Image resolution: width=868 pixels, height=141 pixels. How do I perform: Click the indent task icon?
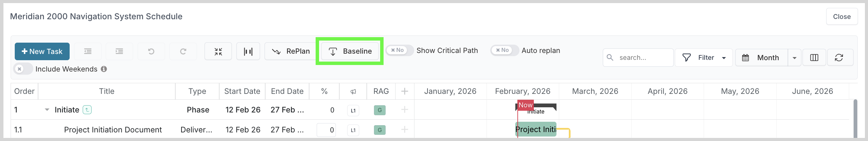[119, 51]
